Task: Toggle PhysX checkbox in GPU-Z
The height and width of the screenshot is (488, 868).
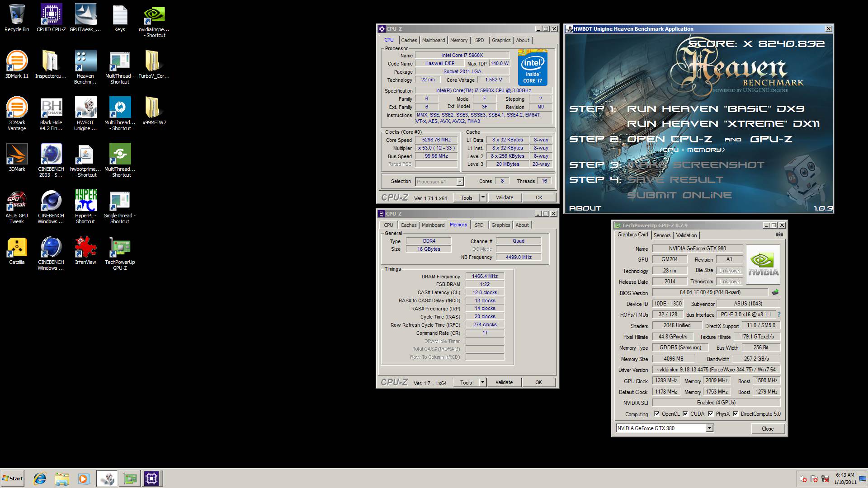Action: pos(711,414)
